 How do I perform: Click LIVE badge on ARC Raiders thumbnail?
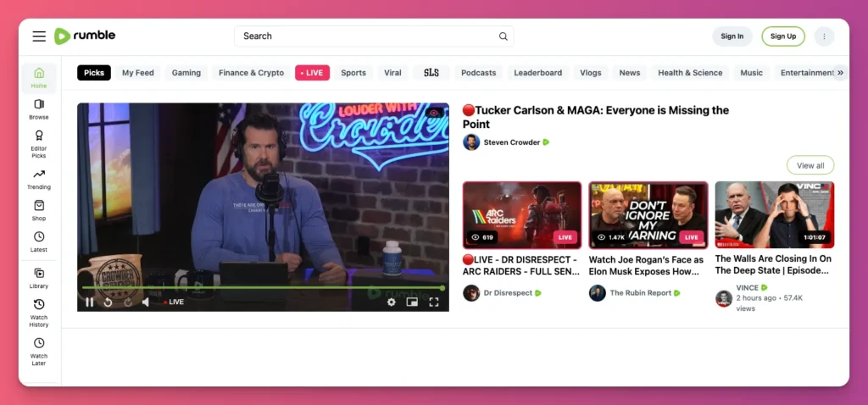[x=565, y=237]
